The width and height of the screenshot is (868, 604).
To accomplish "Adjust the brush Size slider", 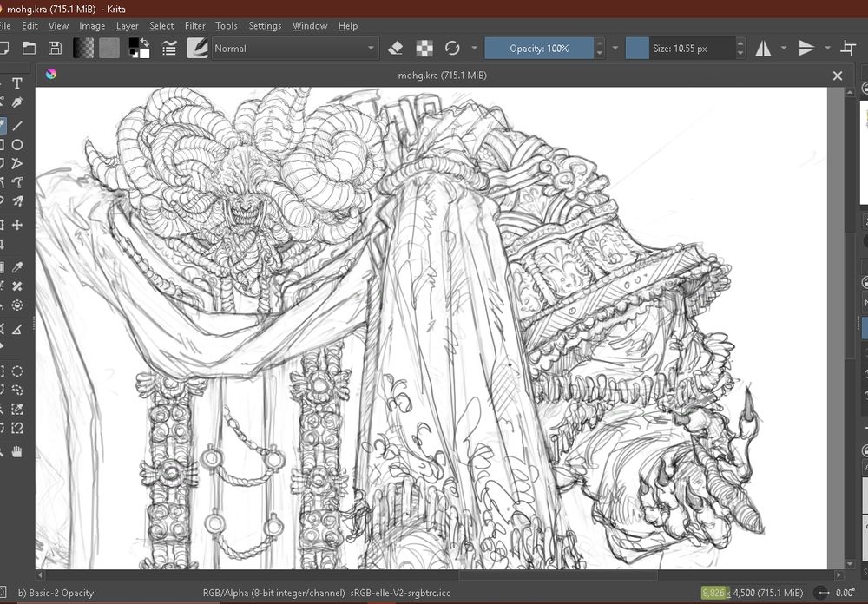I will pos(681,49).
